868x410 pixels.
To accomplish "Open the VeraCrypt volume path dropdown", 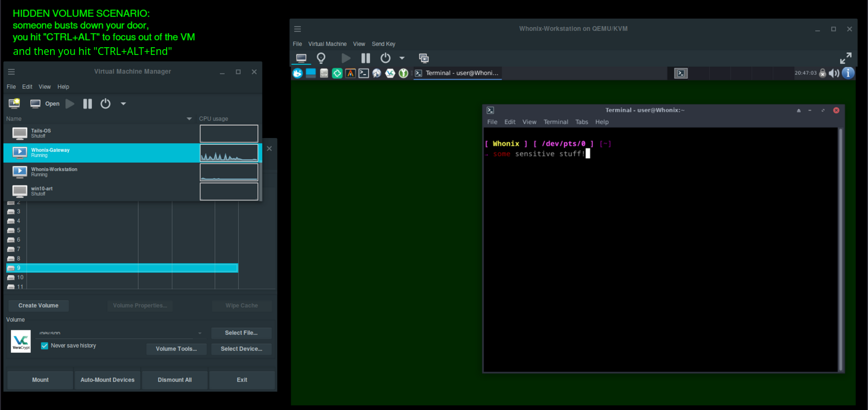I will coord(200,333).
